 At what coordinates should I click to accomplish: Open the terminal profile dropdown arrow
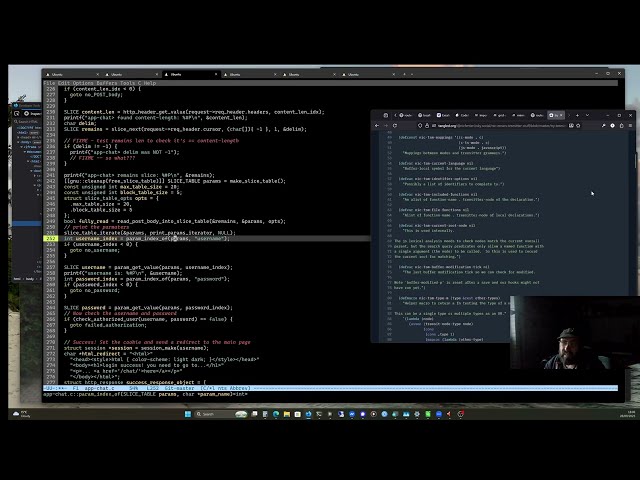[412, 74]
